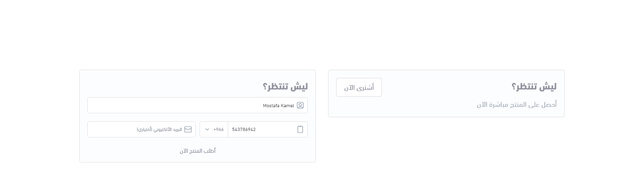644x187 pixels.
Task: Expand country code chevron arrow
Action: pos(207,129)
